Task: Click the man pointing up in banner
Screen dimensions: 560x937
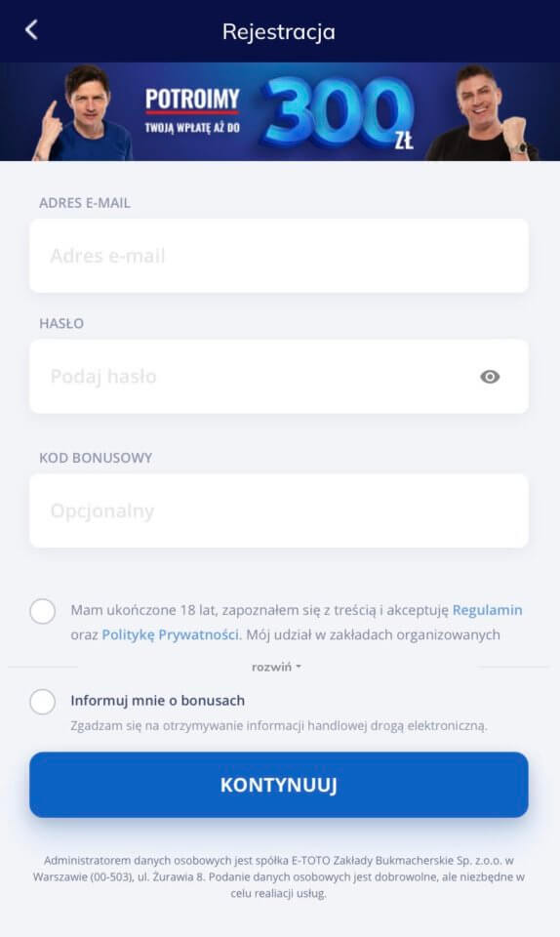Action: click(82, 113)
